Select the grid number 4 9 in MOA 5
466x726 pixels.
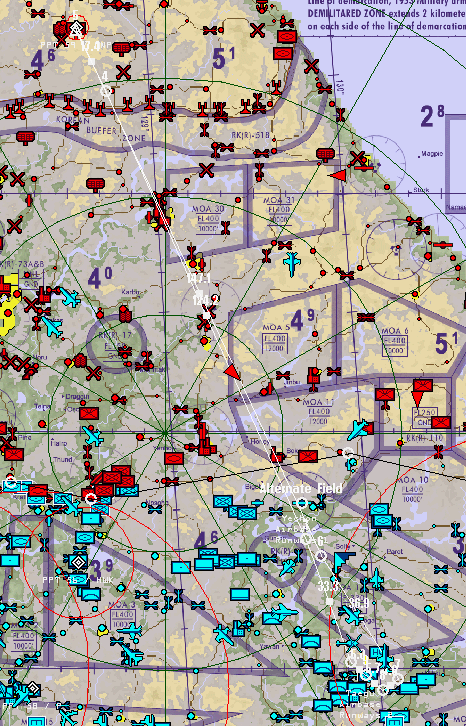[302, 319]
